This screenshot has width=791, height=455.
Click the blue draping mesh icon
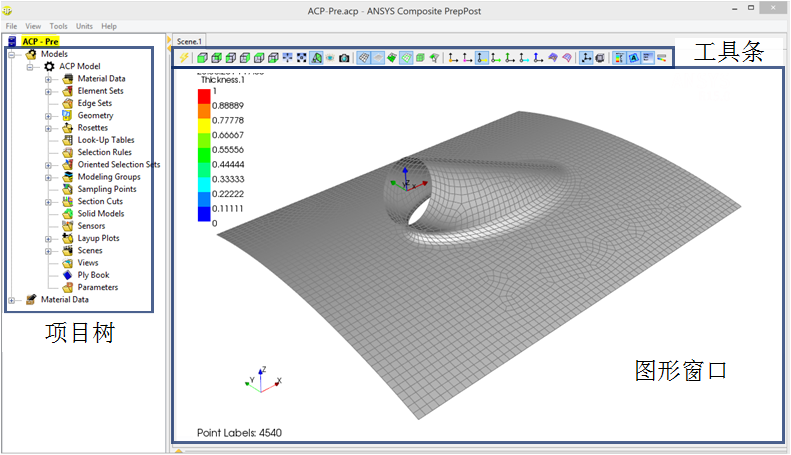(x=553, y=58)
